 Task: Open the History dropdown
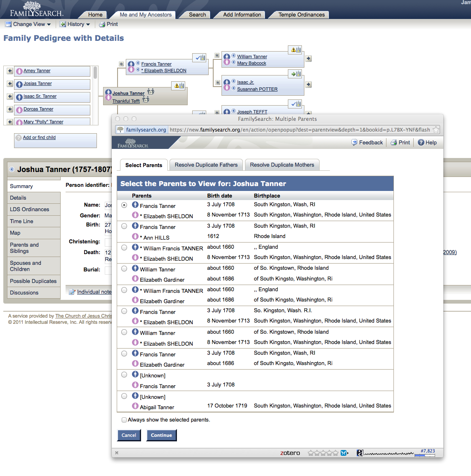pyautogui.click(x=75, y=24)
